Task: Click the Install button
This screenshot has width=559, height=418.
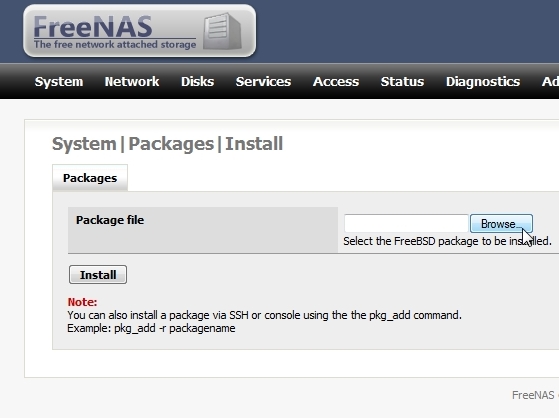Action: pos(98,275)
